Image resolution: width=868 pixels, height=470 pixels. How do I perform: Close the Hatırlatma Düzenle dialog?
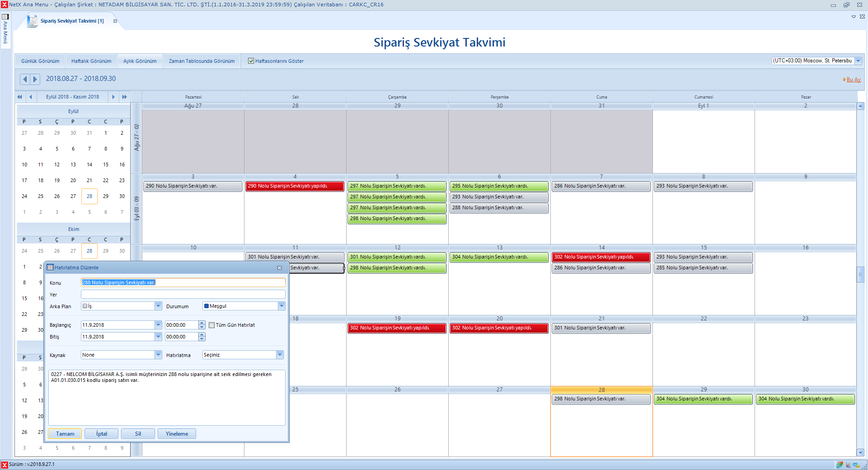click(x=279, y=268)
